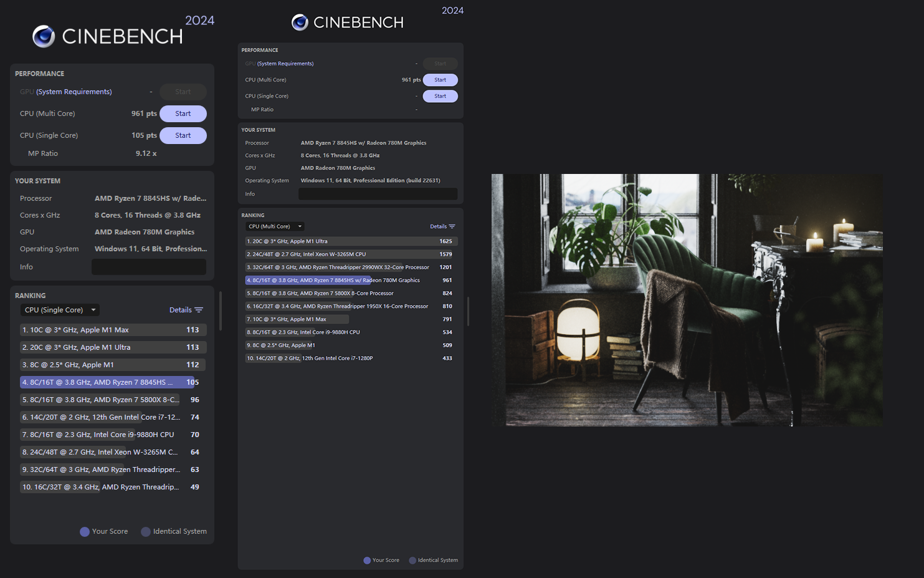Click Identical System legend dot in left window
This screenshot has height=578, width=924.
(x=146, y=532)
